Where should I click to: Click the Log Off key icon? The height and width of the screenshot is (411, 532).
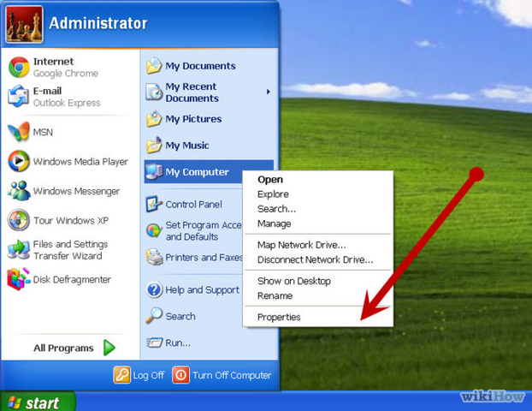[x=121, y=375]
